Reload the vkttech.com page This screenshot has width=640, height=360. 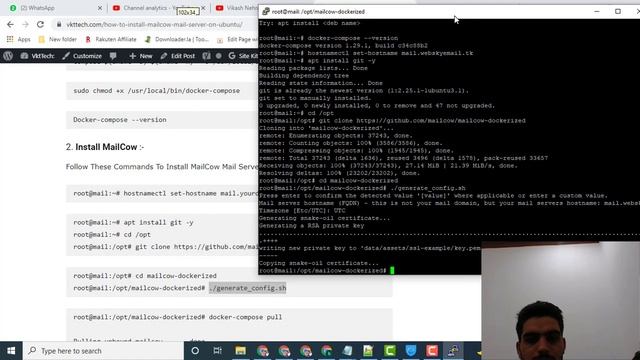point(40,24)
